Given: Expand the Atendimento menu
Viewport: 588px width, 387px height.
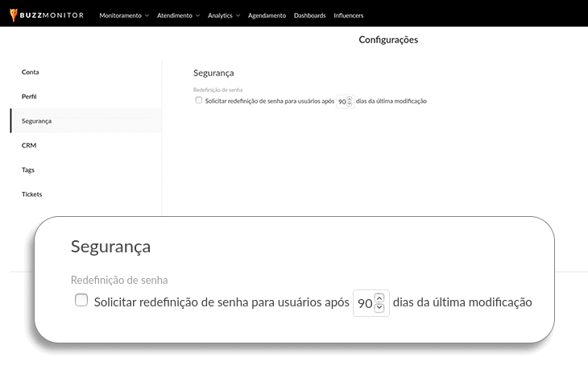Looking at the screenshot, I should click(x=178, y=15).
